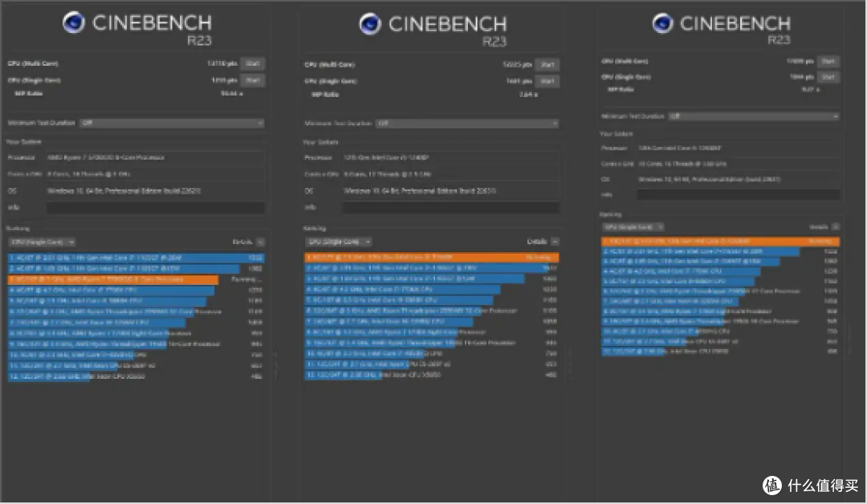The width and height of the screenshot is (867, 504).
Task: Select rank 1 Intel Core i7-1165G7 @28W row, left window
Action: (136, 258)
